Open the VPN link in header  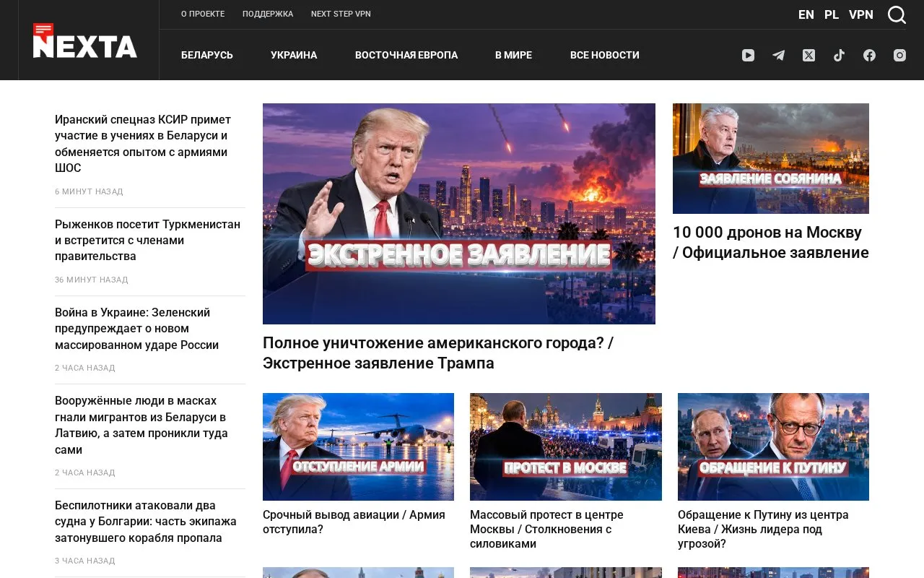861,14
